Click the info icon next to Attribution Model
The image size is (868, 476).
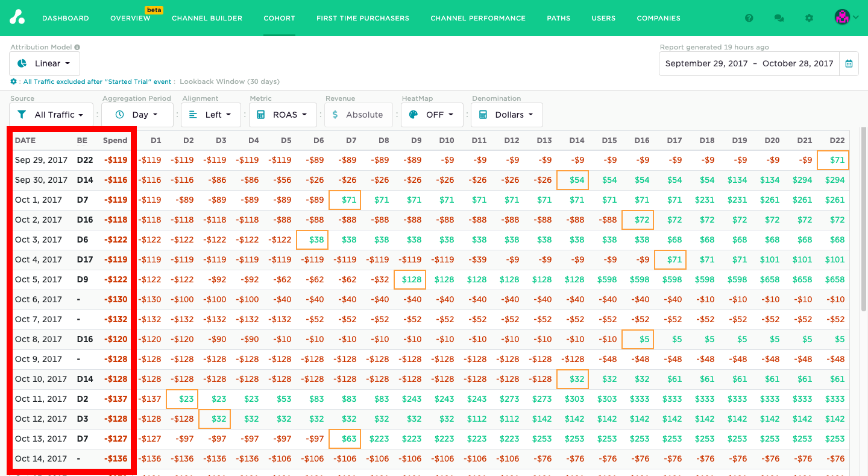(77, 47)
